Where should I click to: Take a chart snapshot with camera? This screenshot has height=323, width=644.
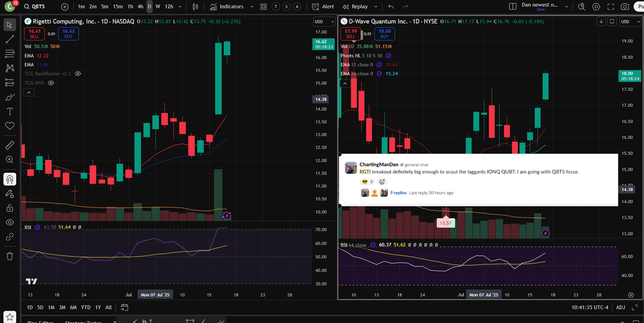click(625, 7)
